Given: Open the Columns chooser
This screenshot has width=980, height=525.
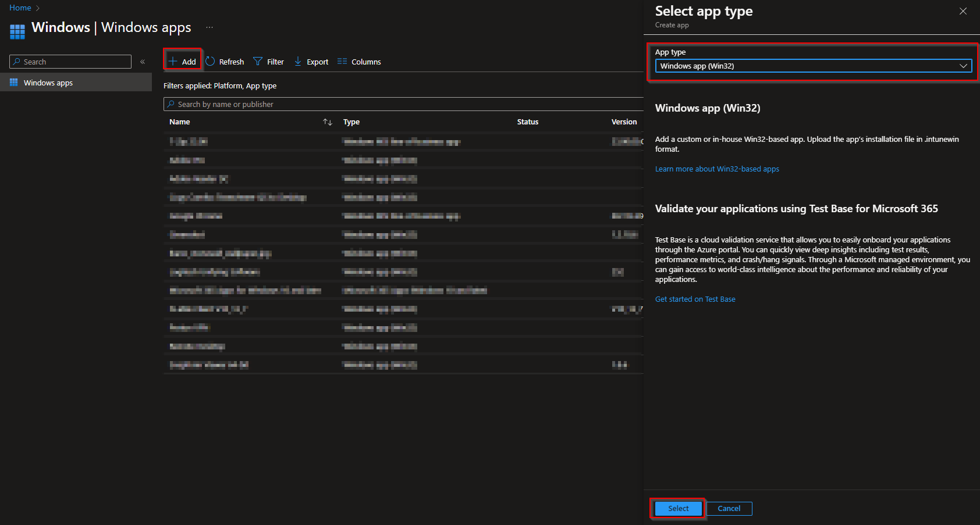Looking at the screenshot, I should [x=359, y=61].
